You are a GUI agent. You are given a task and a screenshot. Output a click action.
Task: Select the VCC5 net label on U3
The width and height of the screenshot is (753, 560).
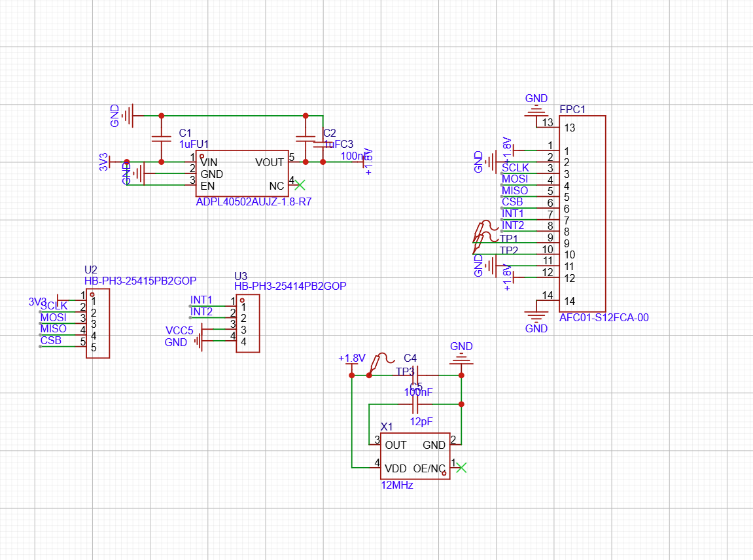179,330
